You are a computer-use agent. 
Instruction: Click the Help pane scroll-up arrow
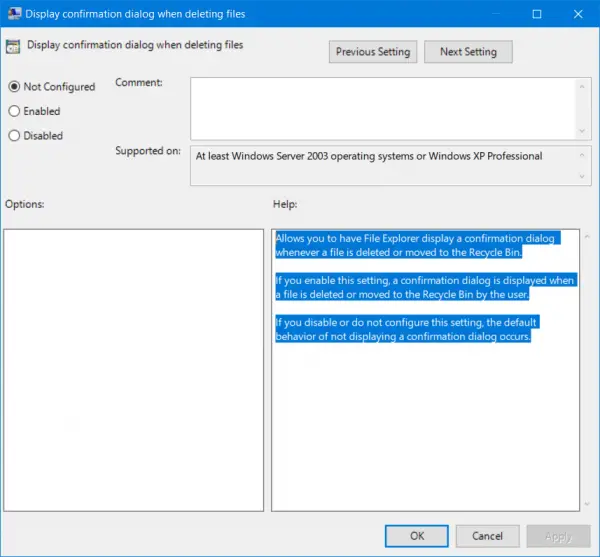[x=587, y=237]
